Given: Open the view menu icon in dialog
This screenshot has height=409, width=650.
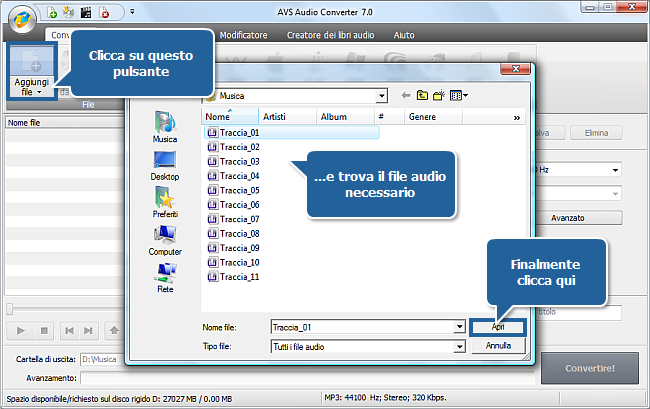Looking at the screenshot, I should click(458, 96).
